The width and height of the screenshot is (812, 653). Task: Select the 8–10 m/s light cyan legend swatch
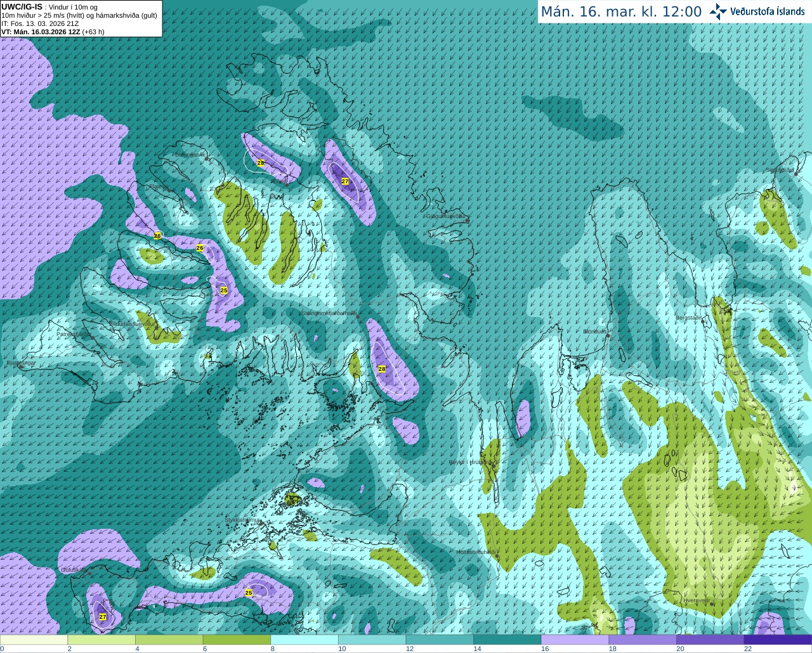tap(304, 640)
